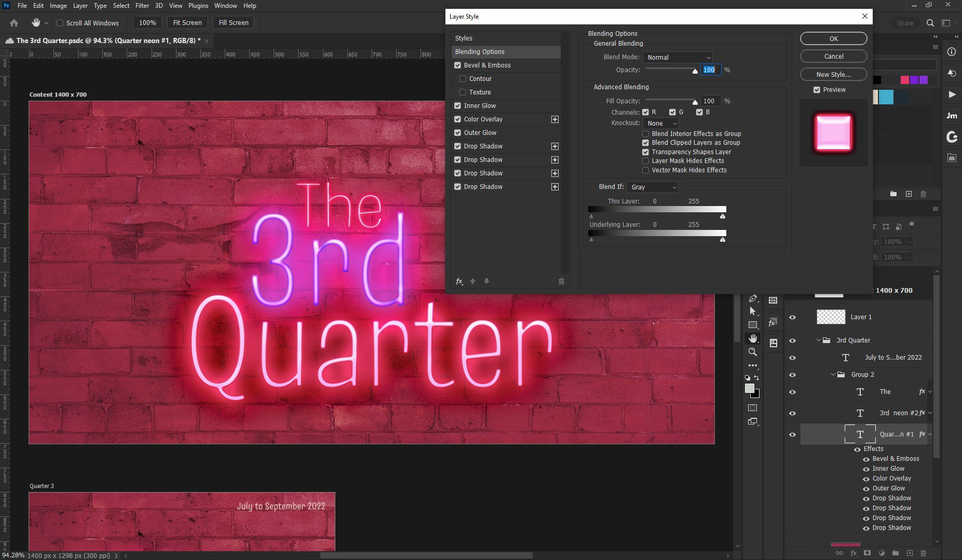Collapse the 3rd Quarter group

tap(819, 340)
